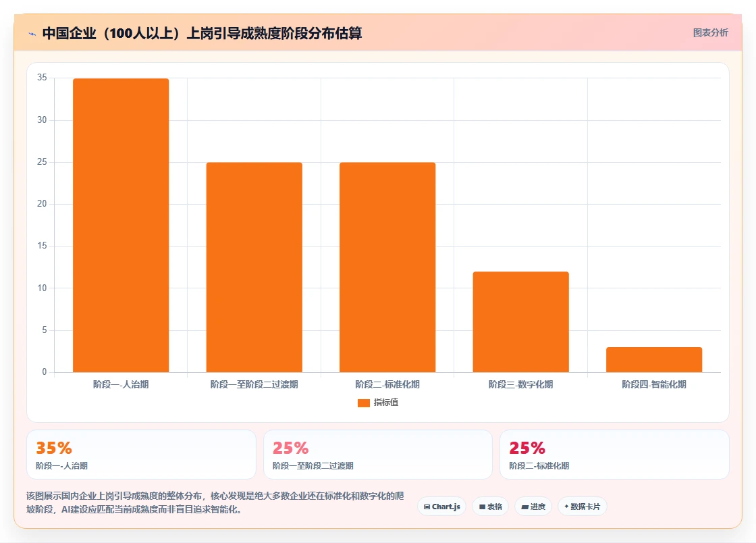
Task: Click x-axis label 阶段四-智能化期
Action: coord(654,384)
